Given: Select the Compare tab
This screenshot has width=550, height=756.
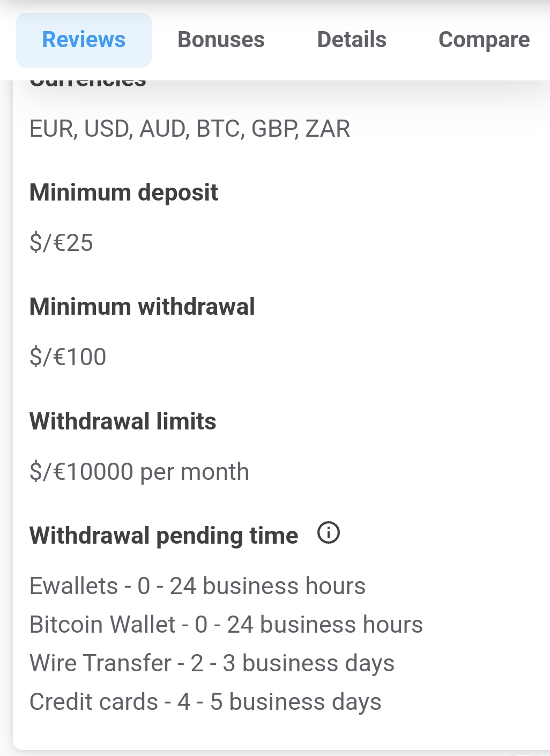Looking at the screenshot, I should (x=484, y=40).
